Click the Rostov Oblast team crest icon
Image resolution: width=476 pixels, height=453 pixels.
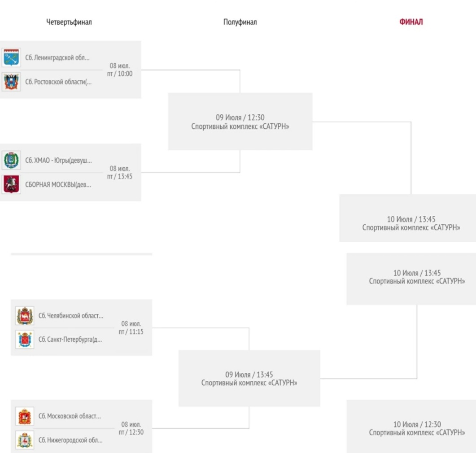coord(11,82)
